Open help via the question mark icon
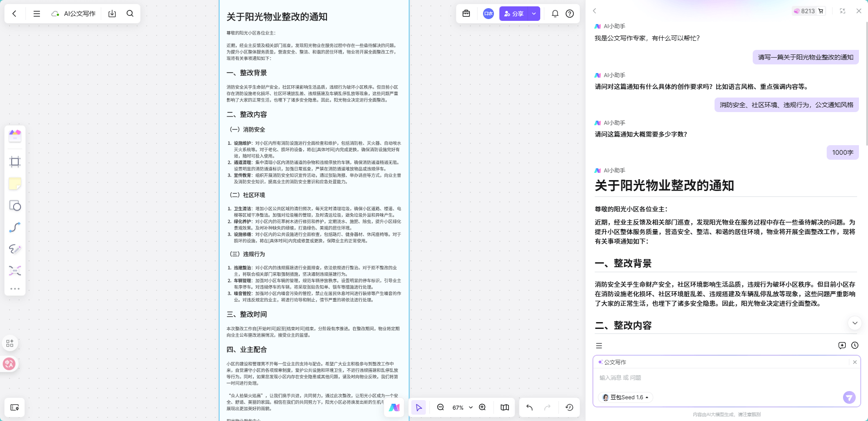The width and height of the screenshot is (868, 421). 570,14
